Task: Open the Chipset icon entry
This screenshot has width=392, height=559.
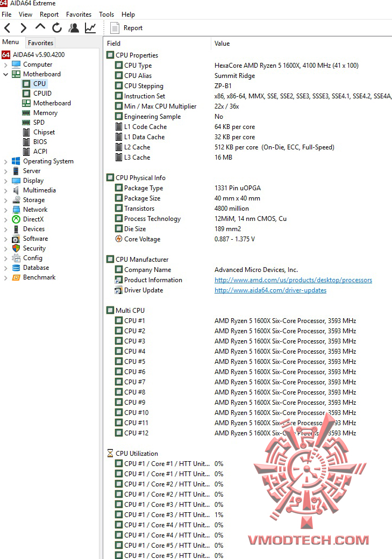Action: pos(26,132)
